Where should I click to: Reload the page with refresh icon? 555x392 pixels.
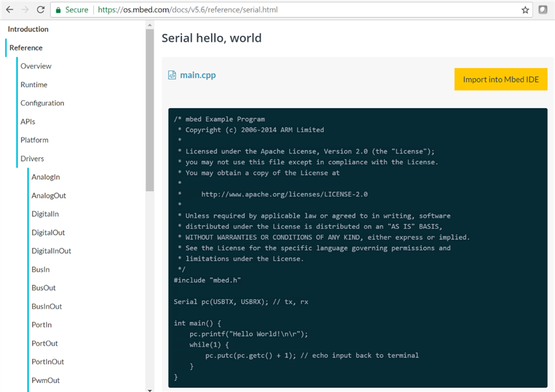pyautogui.click(x=40, y=10)
